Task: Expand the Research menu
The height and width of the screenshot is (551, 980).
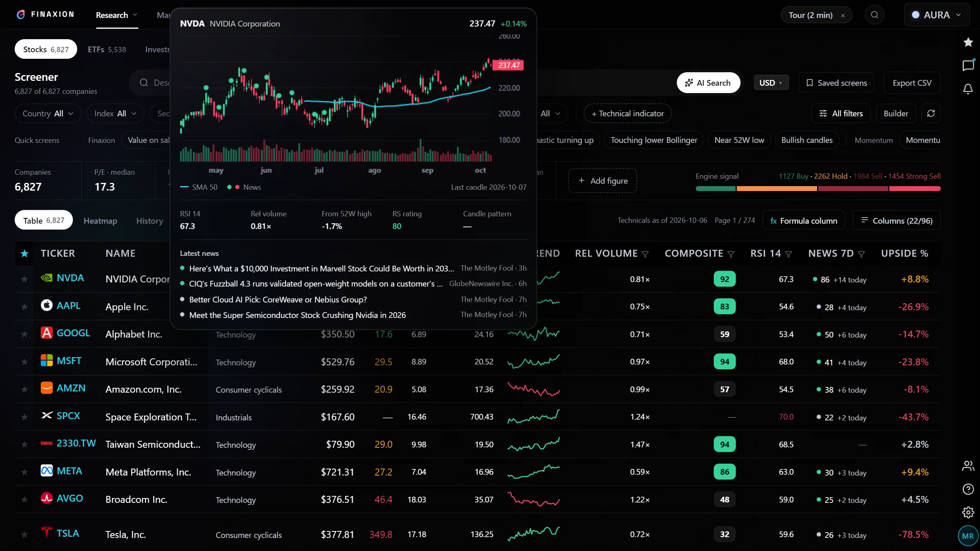Action: 116,15
